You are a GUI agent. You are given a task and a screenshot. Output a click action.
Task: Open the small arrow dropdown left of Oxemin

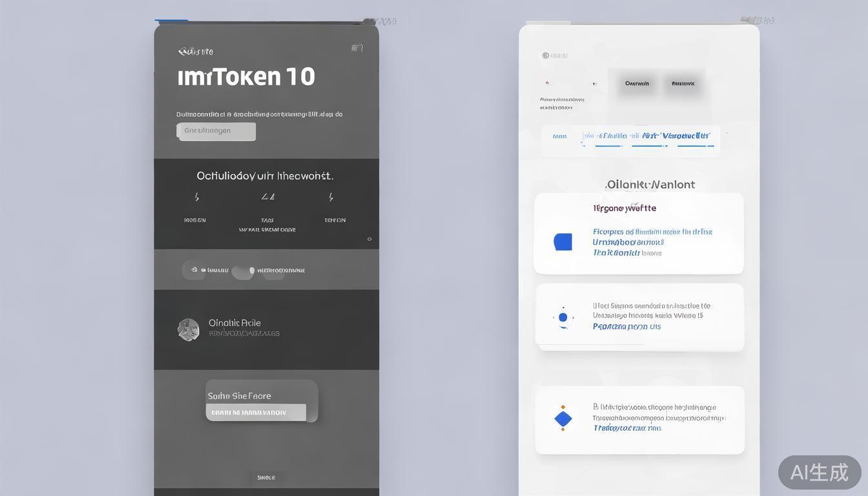594,84
